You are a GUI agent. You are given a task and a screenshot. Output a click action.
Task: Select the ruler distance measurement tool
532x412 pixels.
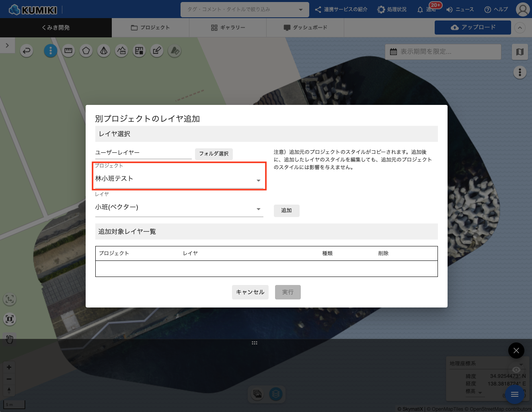pyautogui.click(x=68, y=51)
